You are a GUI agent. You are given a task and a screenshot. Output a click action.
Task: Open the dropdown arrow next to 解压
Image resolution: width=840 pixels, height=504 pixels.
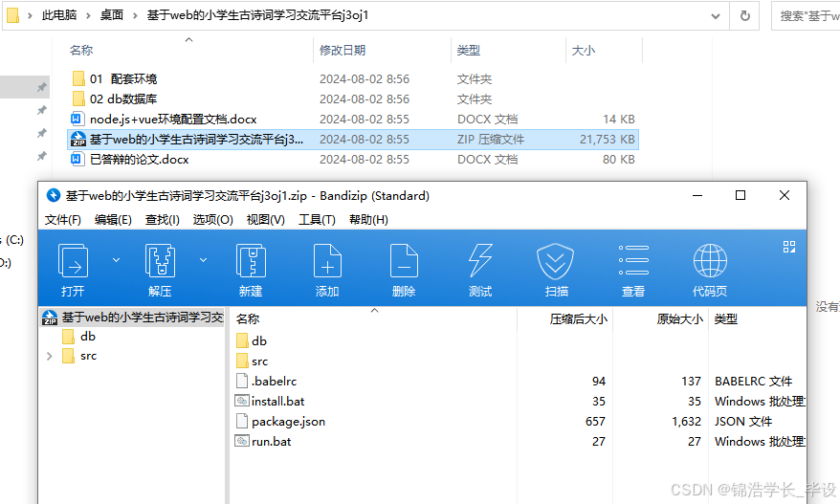(203, 260)
